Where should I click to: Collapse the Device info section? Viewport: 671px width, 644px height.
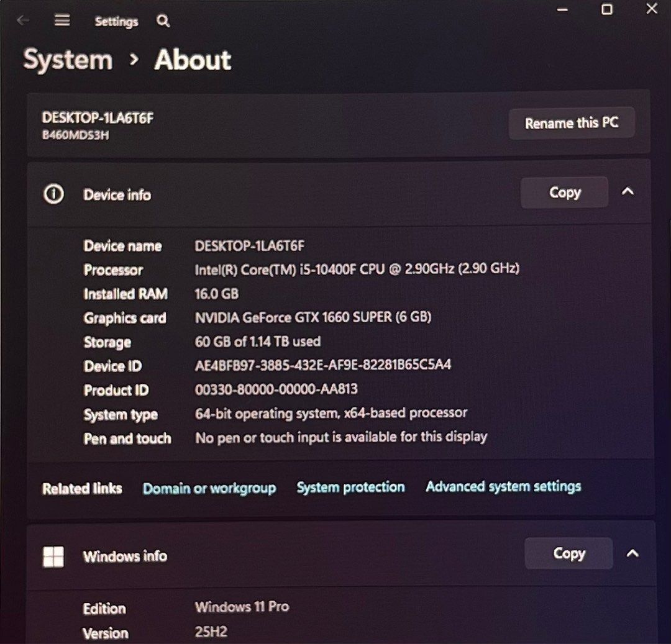628,191
